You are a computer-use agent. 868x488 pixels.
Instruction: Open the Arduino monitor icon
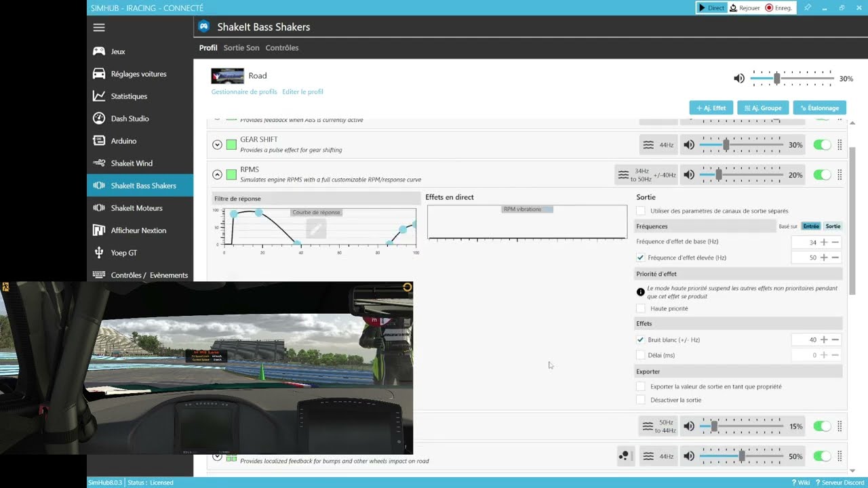click(99, 141)
